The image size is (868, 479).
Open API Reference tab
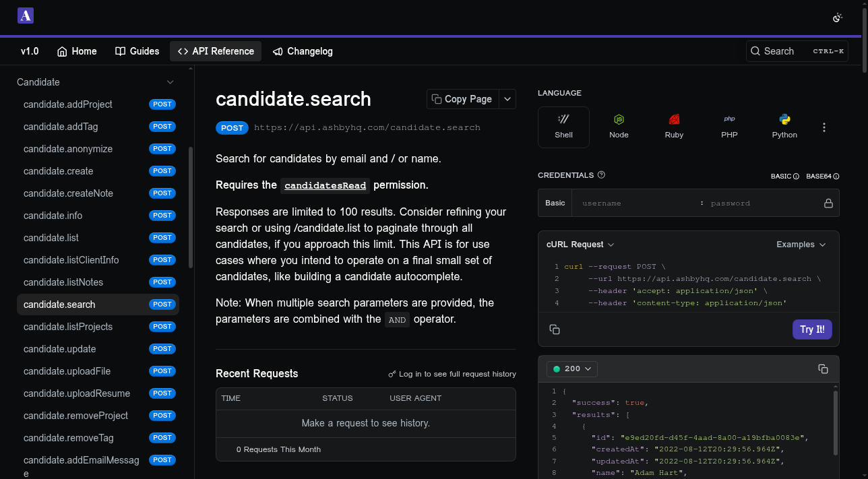coord(216,51)
